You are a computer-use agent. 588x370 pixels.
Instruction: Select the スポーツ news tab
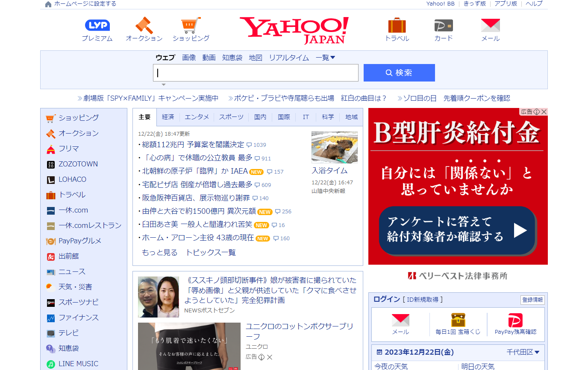click(x=231, y=117)
